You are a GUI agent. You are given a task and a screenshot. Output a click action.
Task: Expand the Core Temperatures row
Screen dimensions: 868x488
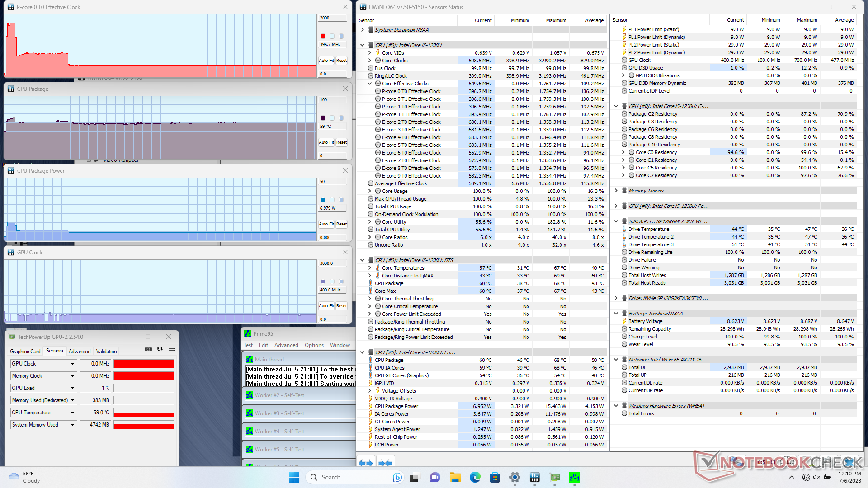tap(370, 268)
